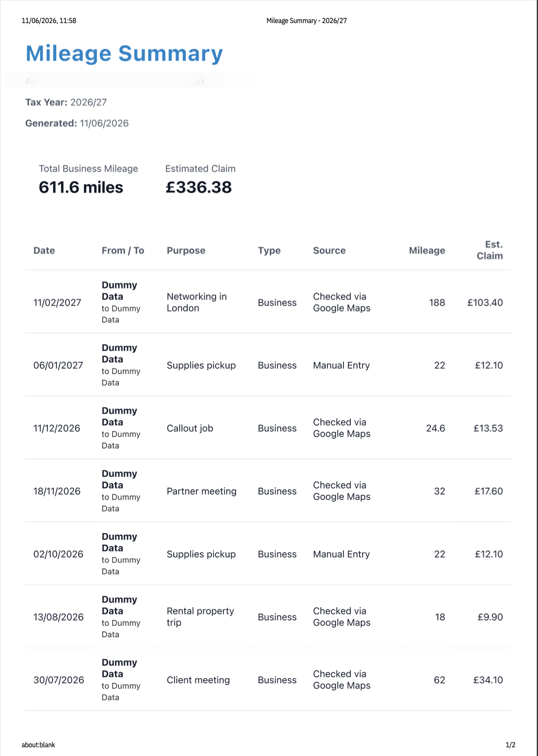Select the Partner meeting row purpose
The width and height of the screenshot is (538, 756).
(x=202, y=491)
